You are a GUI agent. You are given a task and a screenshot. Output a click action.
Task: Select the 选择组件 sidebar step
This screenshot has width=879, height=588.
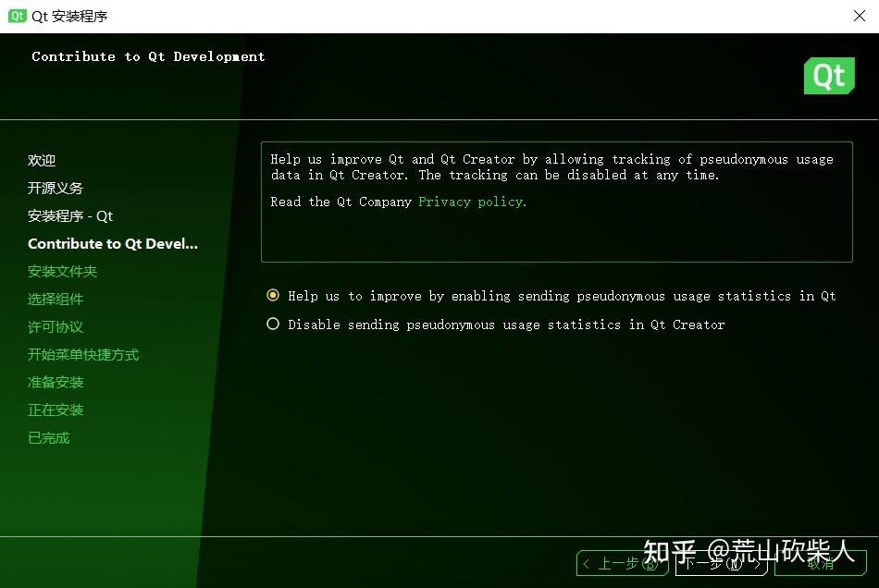click(x=56, y=299)
